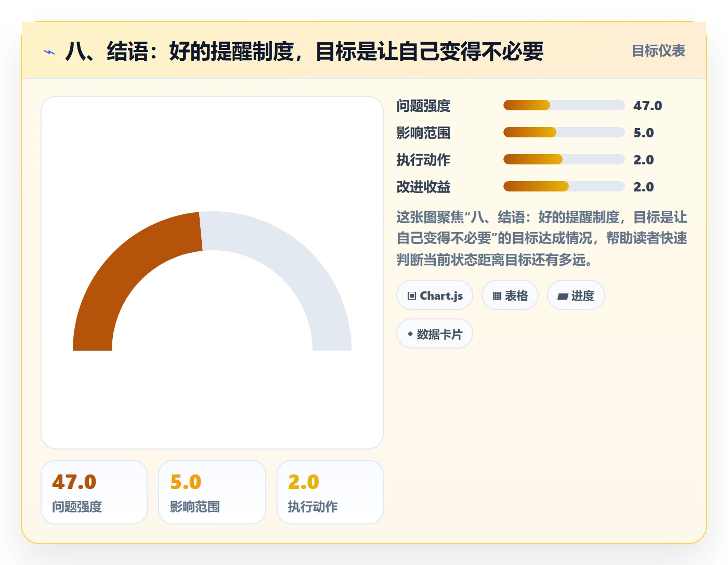This screenshot has height=565, width=728.
Task: Click the 2.0 value beside 执行动作 bar
Action: [x=643, y=160]
